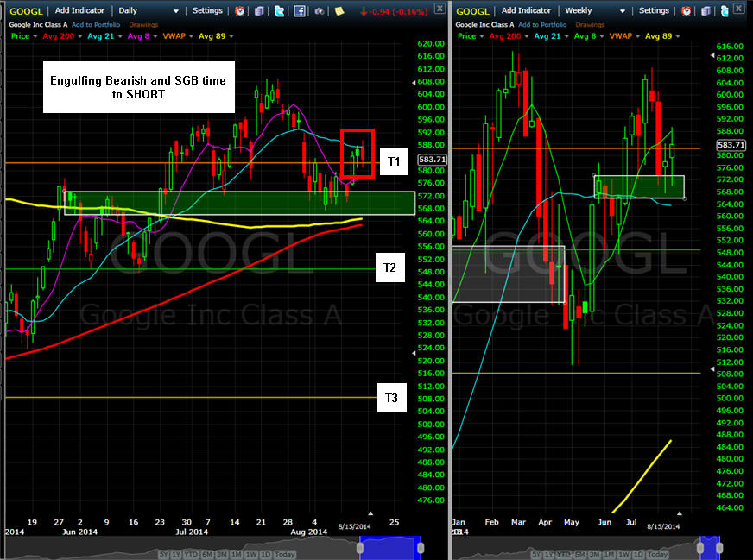Grab right range handle in Daily navigator
Screen dimensions: 753x560
[421, 548]
